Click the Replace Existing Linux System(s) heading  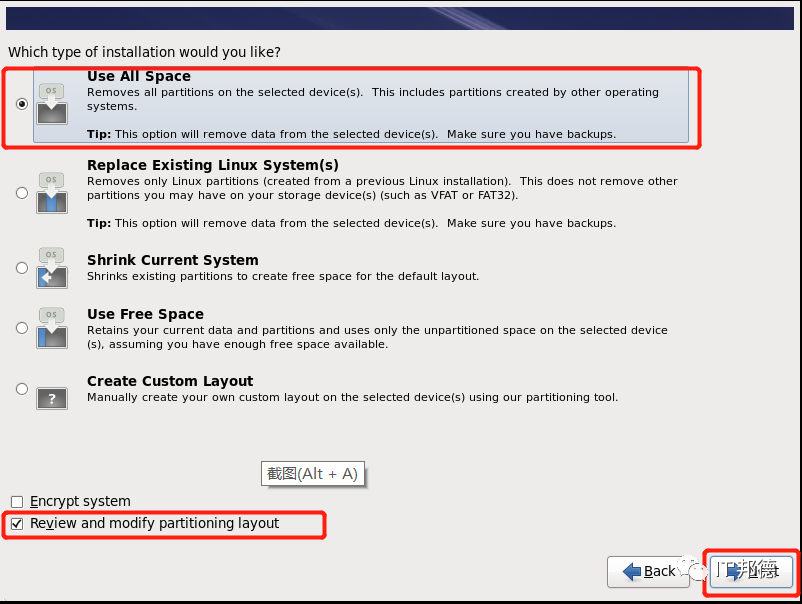(213, 165)
